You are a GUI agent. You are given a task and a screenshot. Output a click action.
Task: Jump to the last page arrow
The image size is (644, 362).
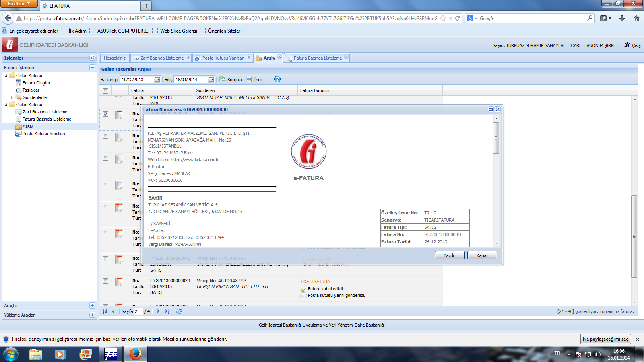coord(167,311)
